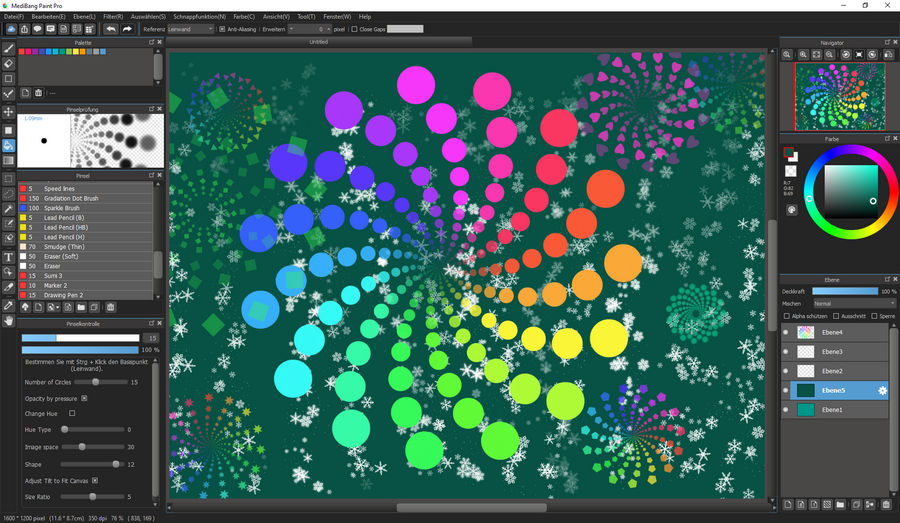Select the Gradation Dot Brush
The width and height of the screenshot is (900, 523).
coord(86,198)
